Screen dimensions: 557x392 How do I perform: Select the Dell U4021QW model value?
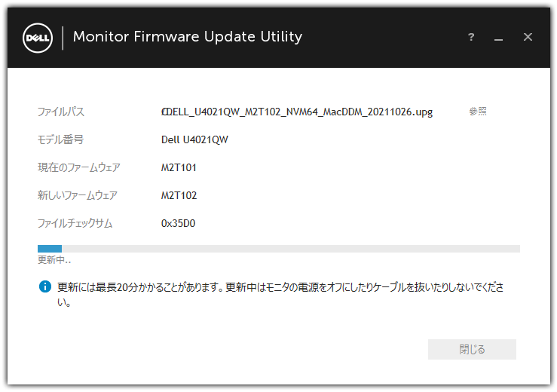[194, 139]
